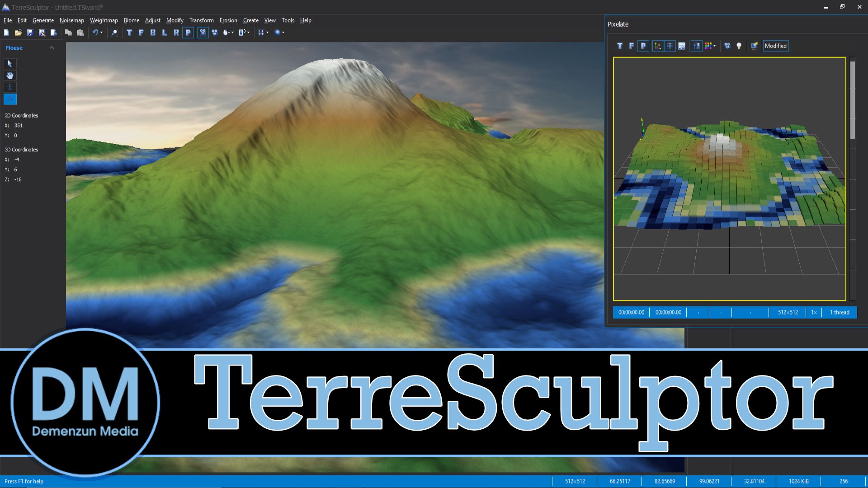This screenshot has height=488, width=868.
Task: Click the Save As toolbar icon
Action: pos(42,33)
